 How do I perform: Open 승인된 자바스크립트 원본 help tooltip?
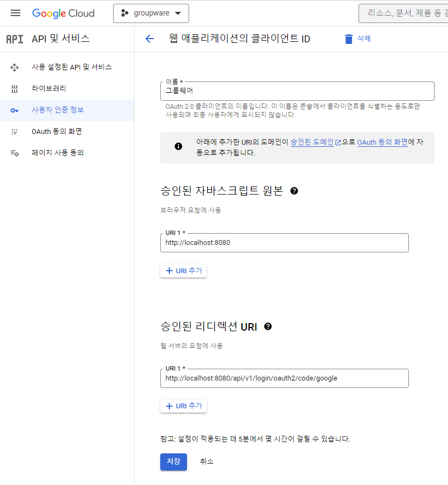coord(294,190)
